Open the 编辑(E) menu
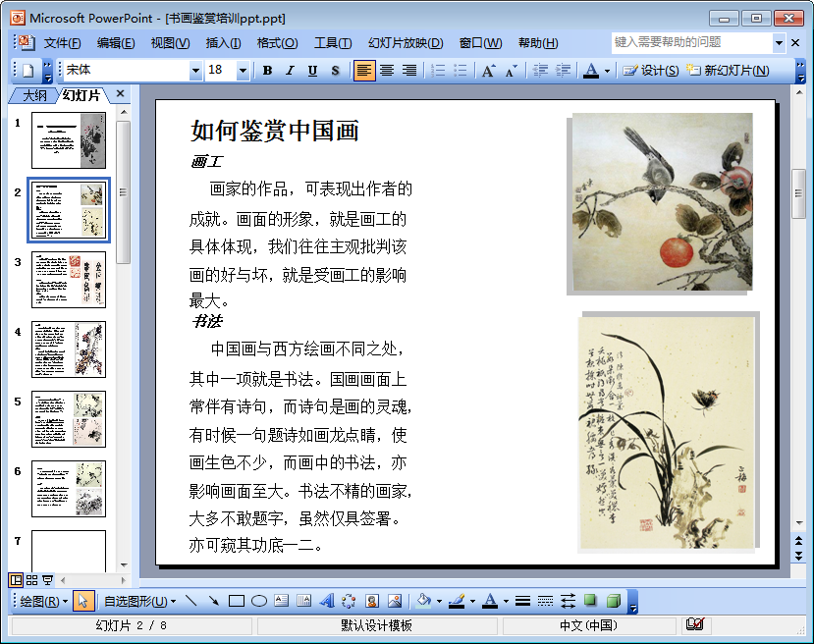814x644 pixels. pyautogui.click(x=116, y=43)
